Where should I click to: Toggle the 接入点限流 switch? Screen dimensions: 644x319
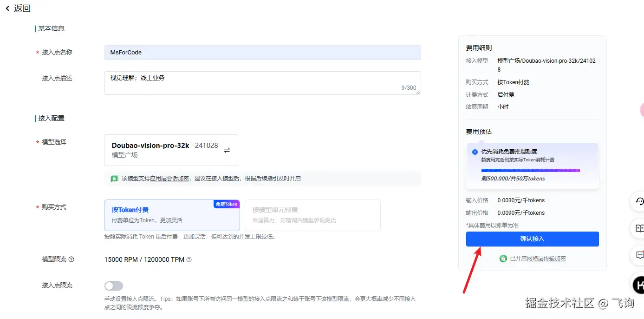coord(114,286)
